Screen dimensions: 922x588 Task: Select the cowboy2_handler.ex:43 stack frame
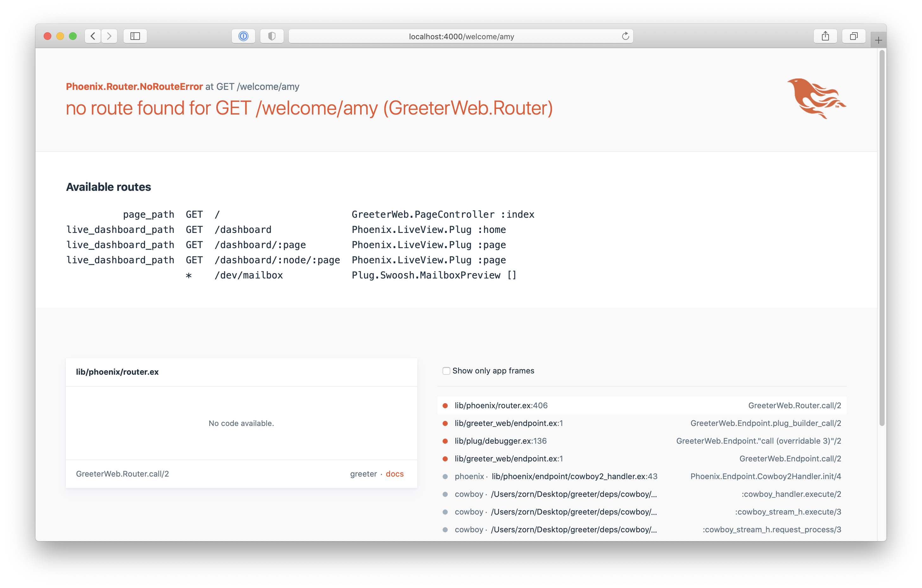(x=574, y=477)
